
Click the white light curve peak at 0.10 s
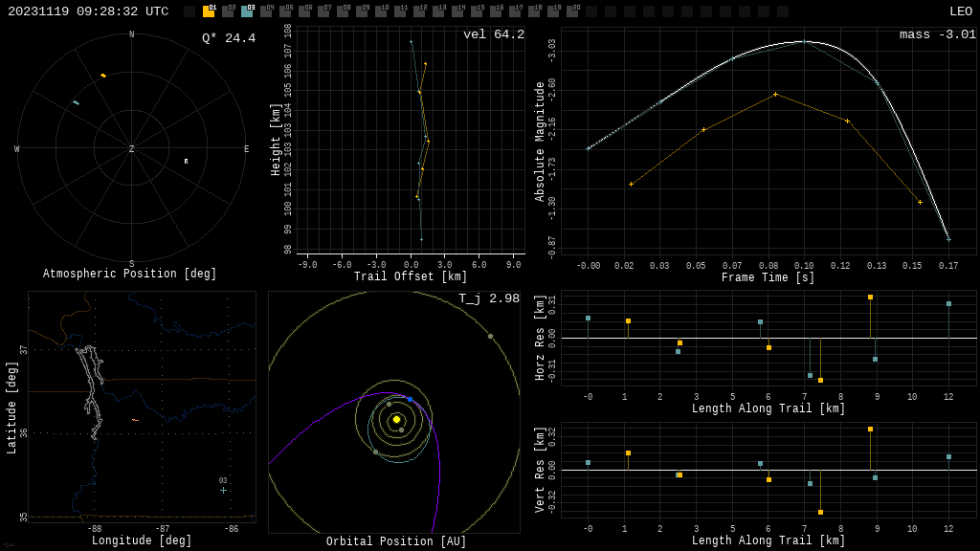coord(804,42)
